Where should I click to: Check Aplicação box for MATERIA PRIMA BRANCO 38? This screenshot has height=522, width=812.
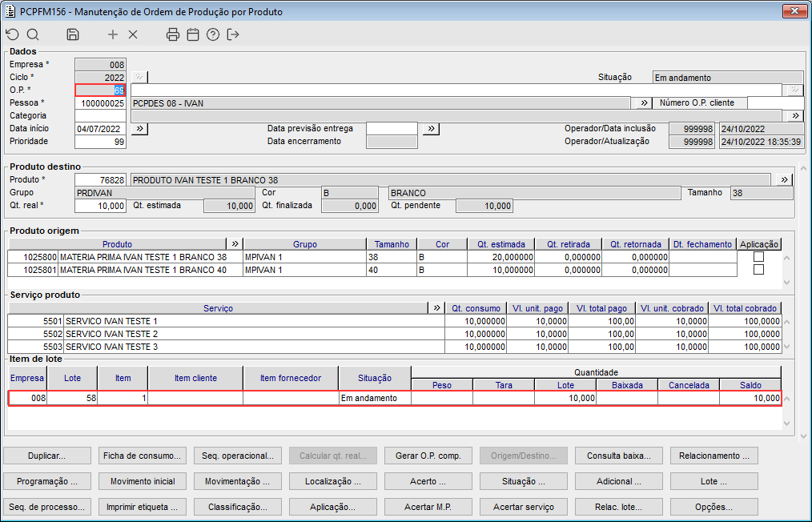(x=758, y=257)
